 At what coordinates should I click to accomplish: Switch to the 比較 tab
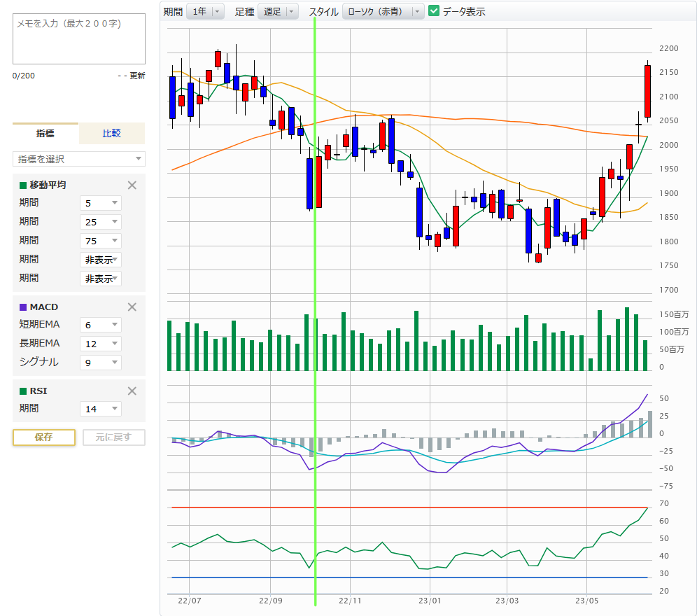(x=112, y=133)
